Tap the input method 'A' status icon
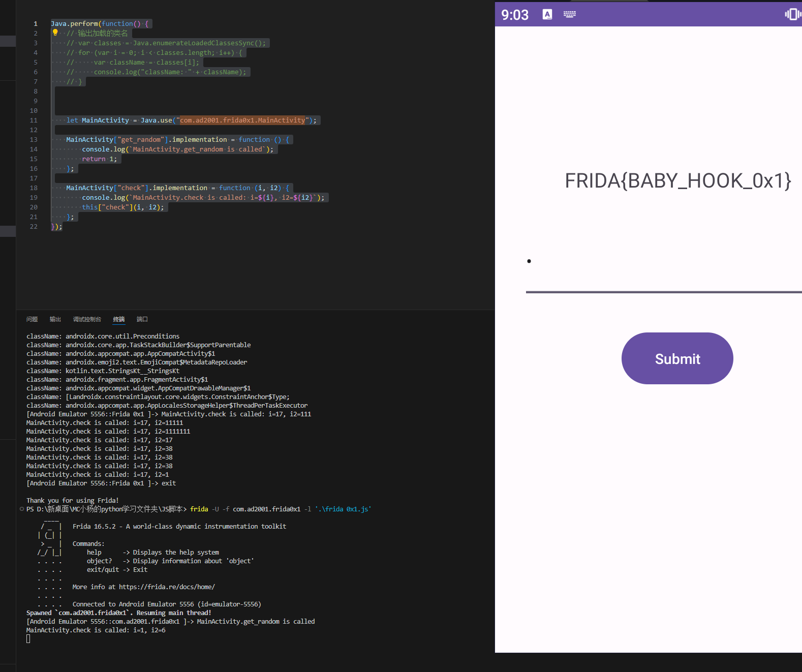 point(547,14)
